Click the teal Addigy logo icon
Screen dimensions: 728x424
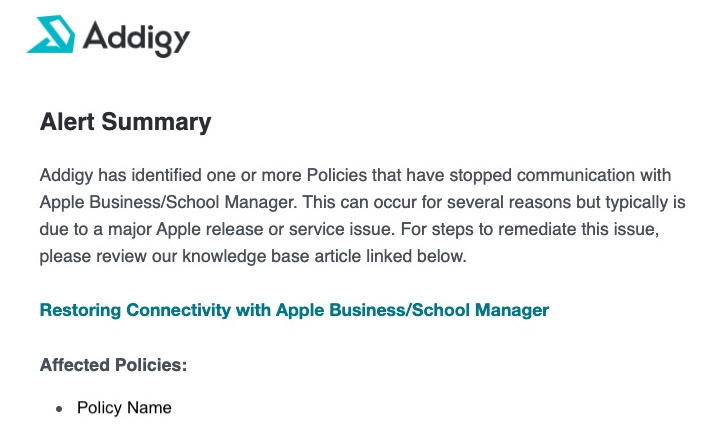[x=51, y=34]
